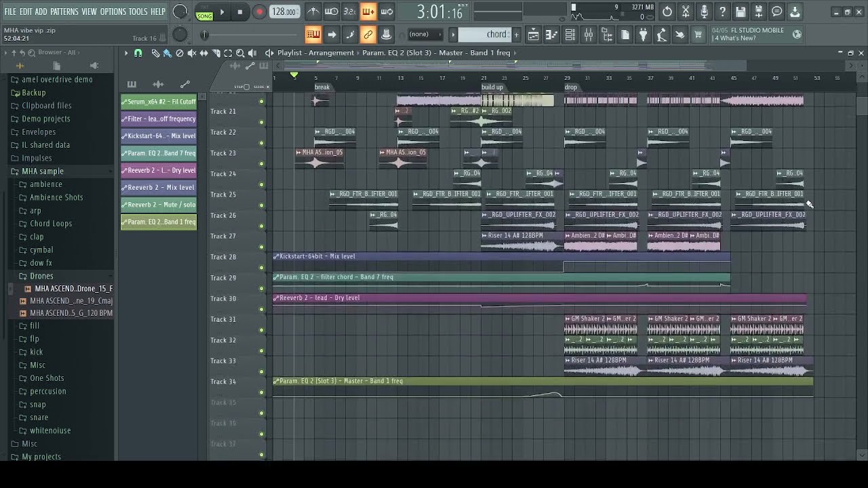Click the song position slider
This screenshot has width=868, height=488.
pyautogui.click(x=251, y=35)
